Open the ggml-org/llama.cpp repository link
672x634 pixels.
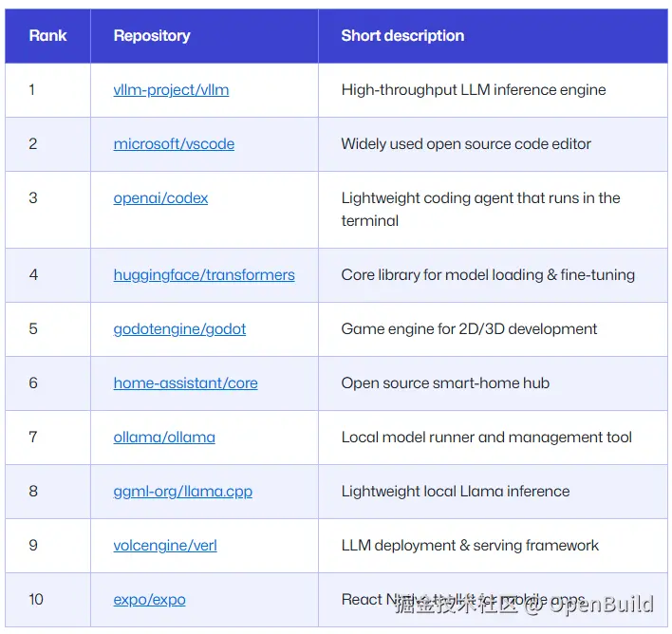182,492
